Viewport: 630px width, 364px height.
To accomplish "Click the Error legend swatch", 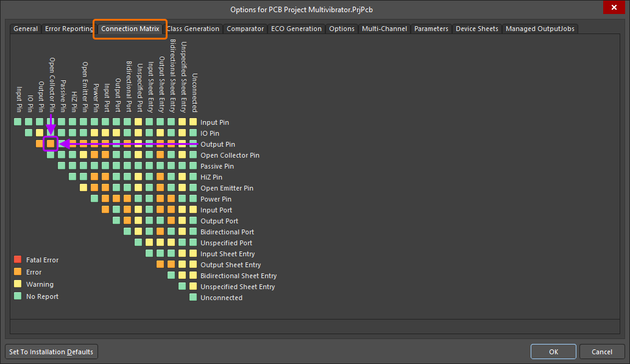I will [x=18, y=271].
